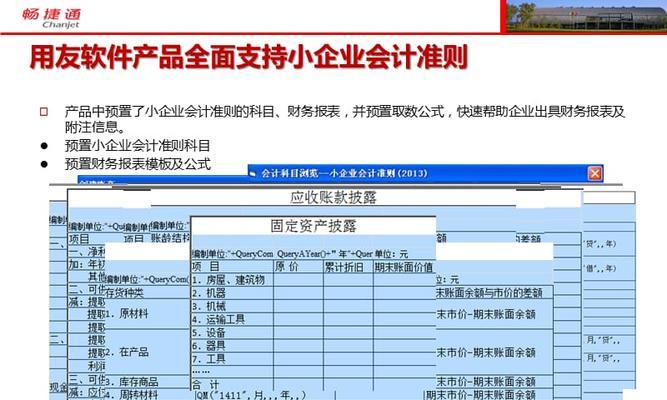
Task: Select the 累计折旧 column header
Action: (x=348, y=267)
